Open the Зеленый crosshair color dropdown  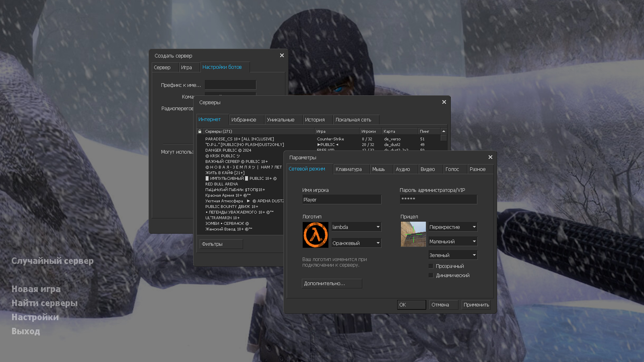coord(452,255)
